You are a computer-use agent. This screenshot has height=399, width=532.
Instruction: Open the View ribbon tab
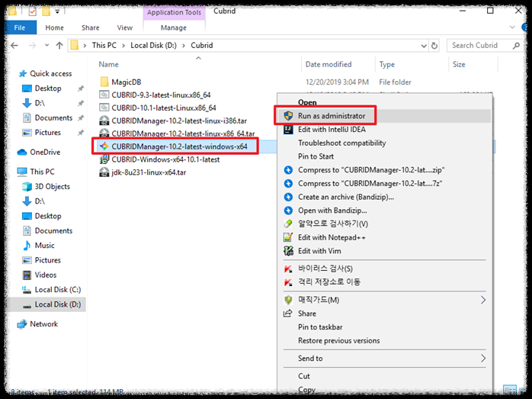[125, 27]
